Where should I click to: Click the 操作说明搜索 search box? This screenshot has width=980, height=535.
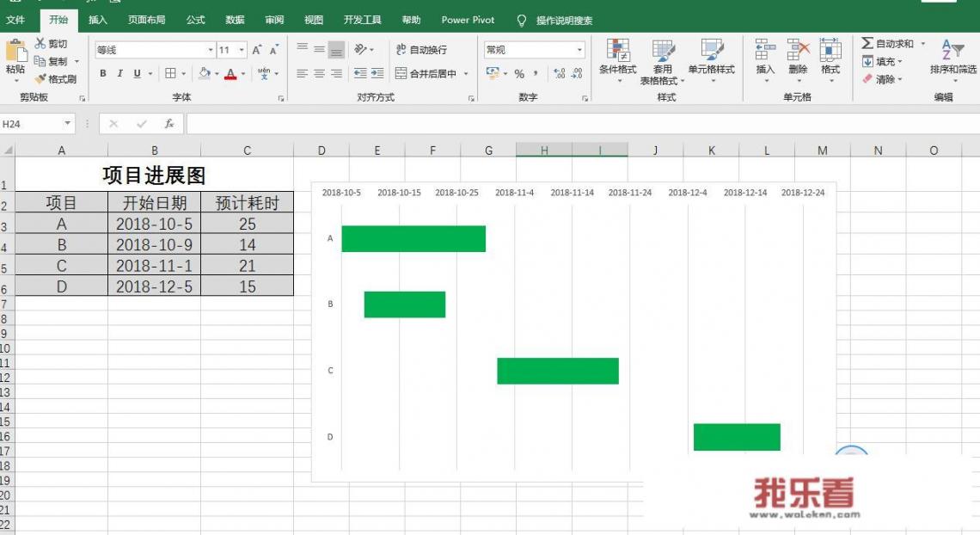564,21
